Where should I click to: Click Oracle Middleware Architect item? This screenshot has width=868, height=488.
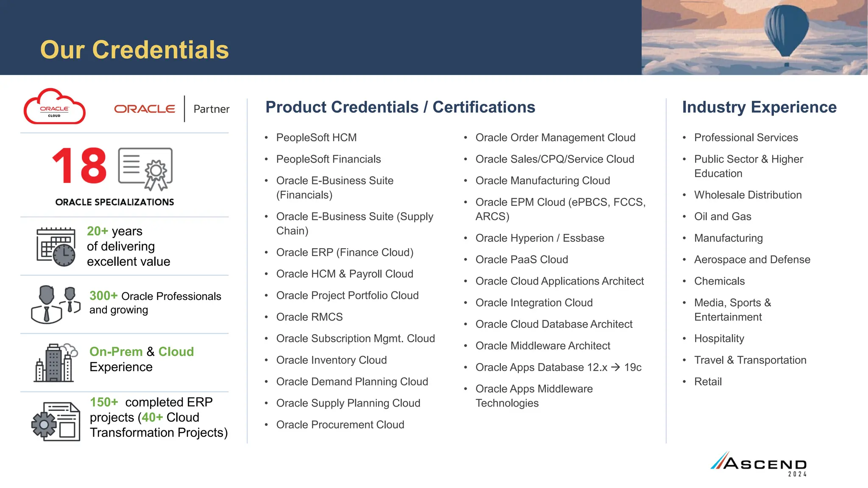pos(542,346)
